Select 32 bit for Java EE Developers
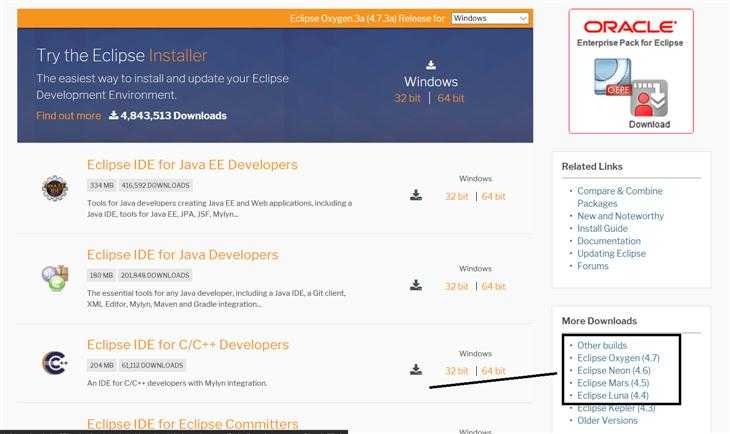The image size is (730, 434). pyautogui.click(x=456, y=197)
